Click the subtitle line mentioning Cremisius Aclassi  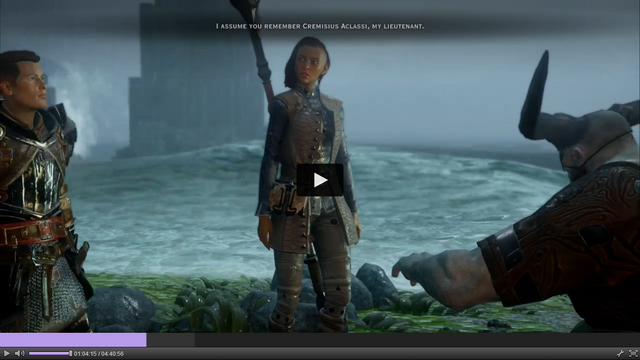pyautogui.click(x=320, y=26)
